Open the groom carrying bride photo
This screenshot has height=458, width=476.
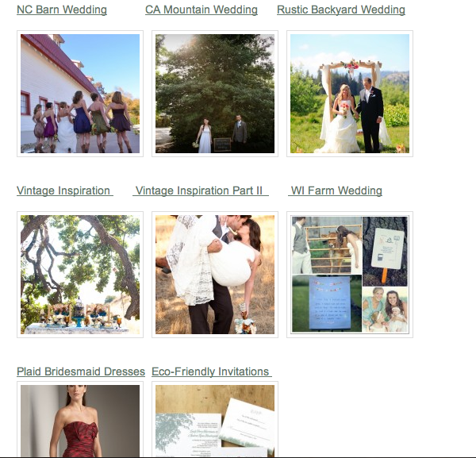tap(215, 275)
